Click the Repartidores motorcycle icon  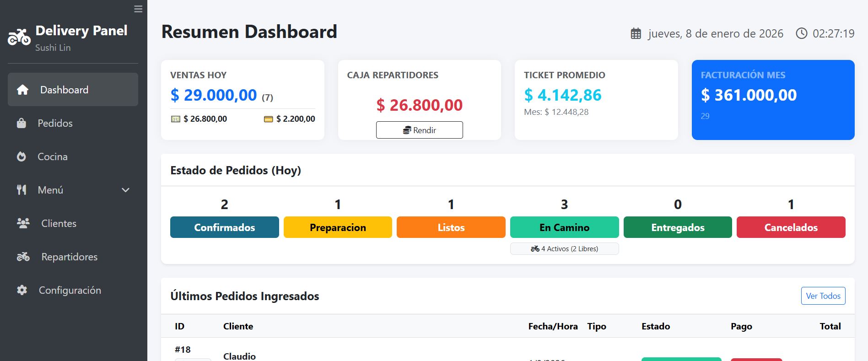[23, 257]
